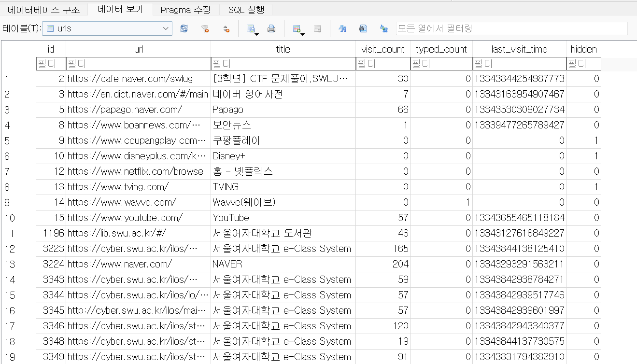Screen dimensions: 637x364
Task: Click the hidden column filter field
Action: [x=583, y=64]
